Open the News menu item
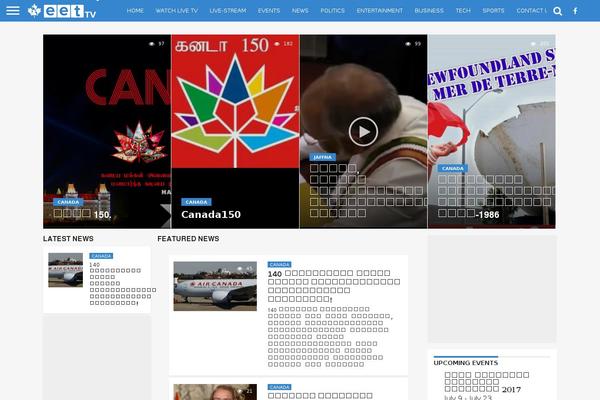The image size is (600, 400). (300, 11)
